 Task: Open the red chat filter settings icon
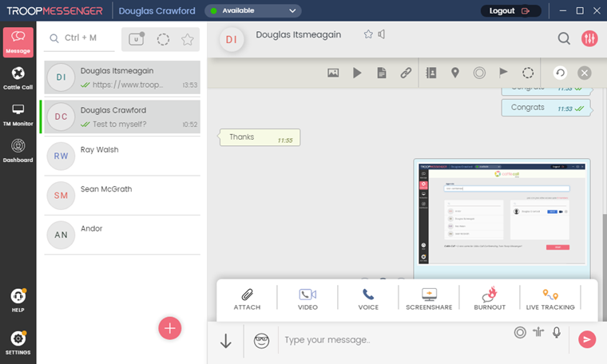click(589, 38)
